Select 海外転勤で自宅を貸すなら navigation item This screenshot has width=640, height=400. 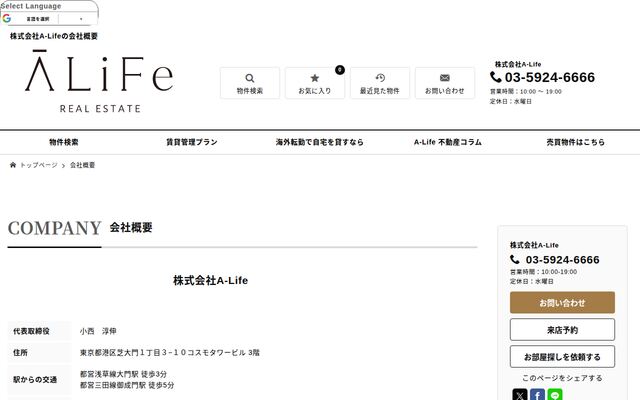[x=320, y=142]
